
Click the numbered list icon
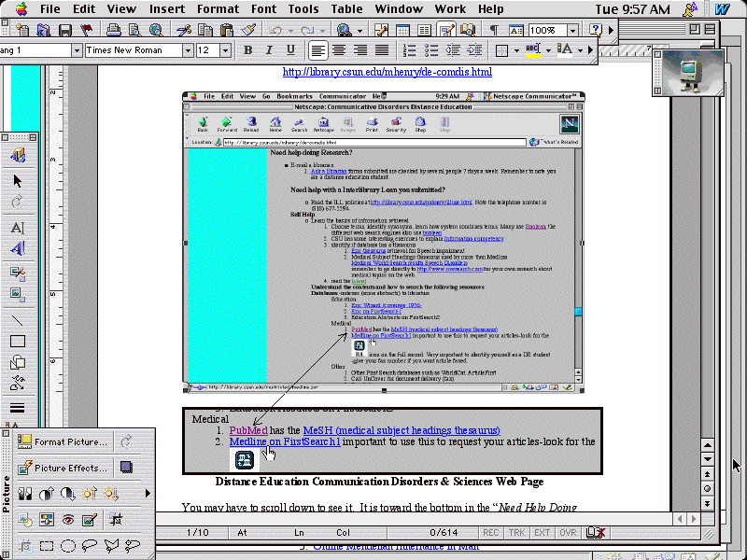pos(410,50)
